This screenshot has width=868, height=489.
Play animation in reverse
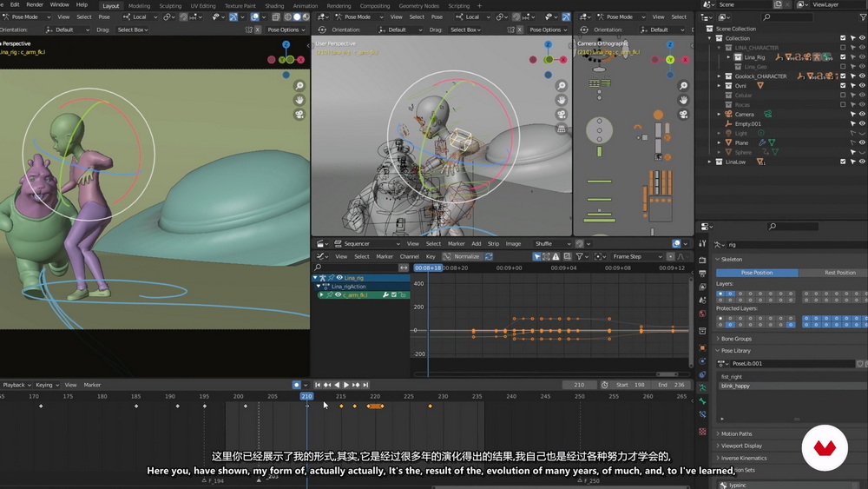click(337, 385)
